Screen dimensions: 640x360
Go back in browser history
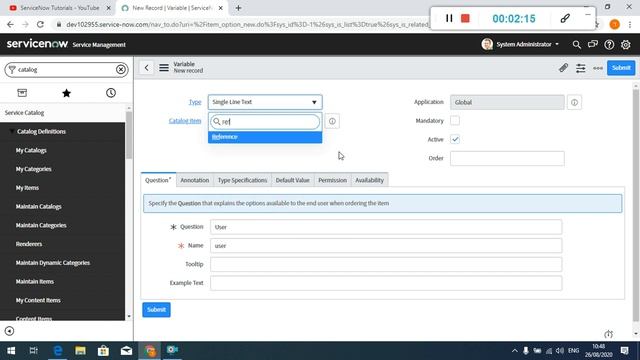click(x=10, y=24)
